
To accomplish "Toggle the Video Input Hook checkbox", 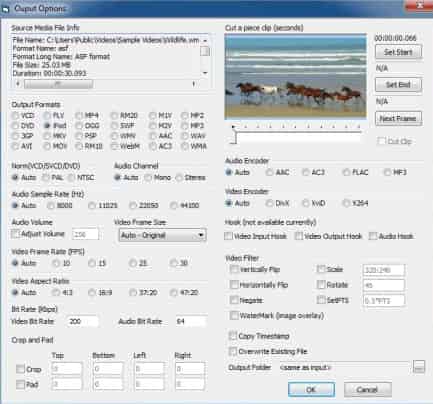I will pos(229,236).
